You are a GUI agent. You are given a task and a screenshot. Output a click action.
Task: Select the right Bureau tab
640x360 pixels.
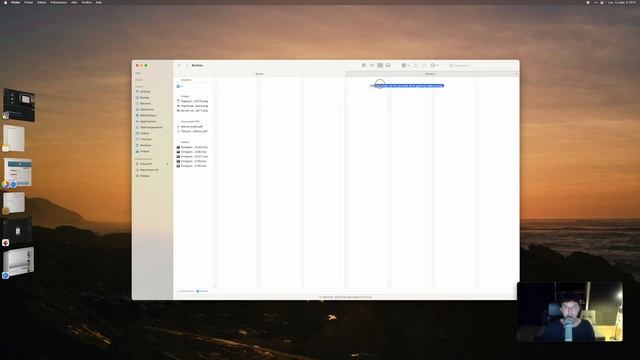(430, 74)
